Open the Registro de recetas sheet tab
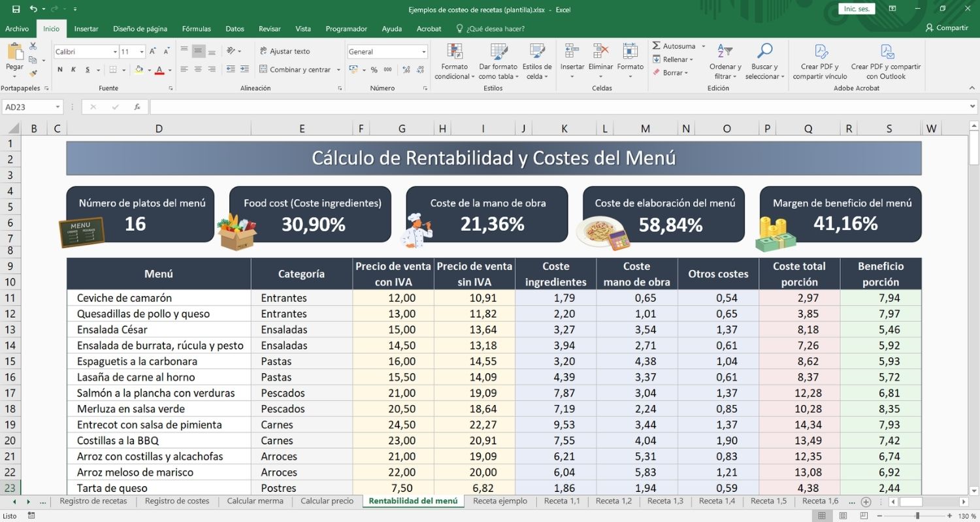Viewport: 980px width, 522px height. coord(93,501)
